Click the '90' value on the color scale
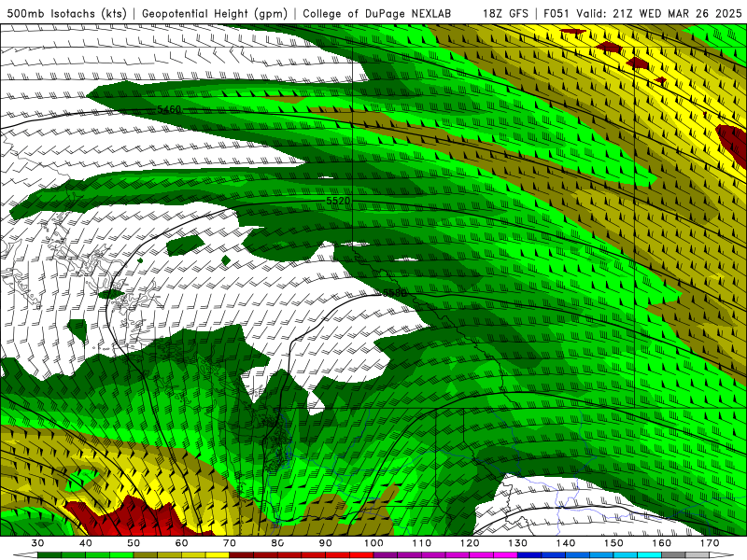The image size is (747, 560). coord(326,543)
